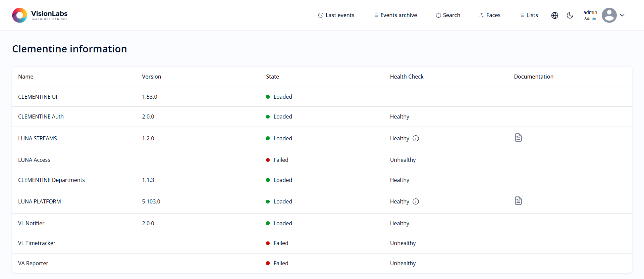Click the admin user avatar

point(609,15)
